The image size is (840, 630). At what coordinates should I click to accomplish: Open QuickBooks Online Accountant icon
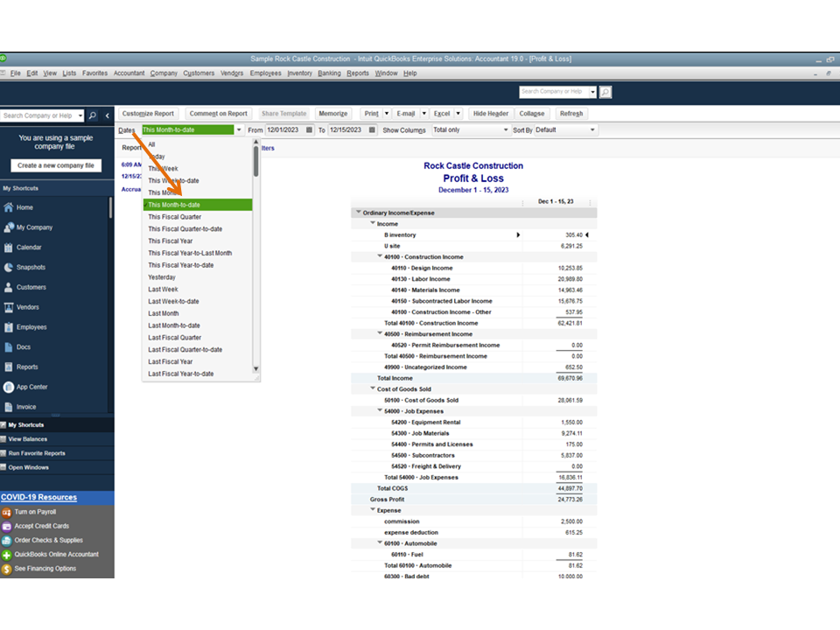[x=6, y=555]
